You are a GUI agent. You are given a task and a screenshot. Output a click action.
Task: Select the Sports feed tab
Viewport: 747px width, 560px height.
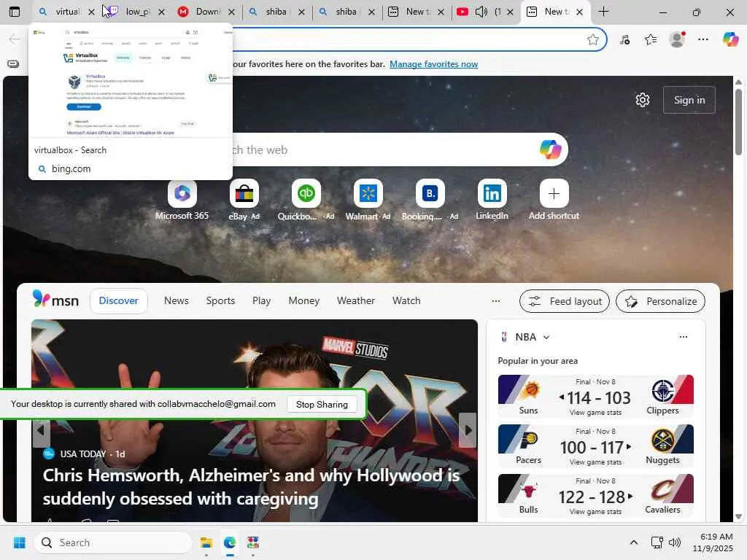pos(220,301)
